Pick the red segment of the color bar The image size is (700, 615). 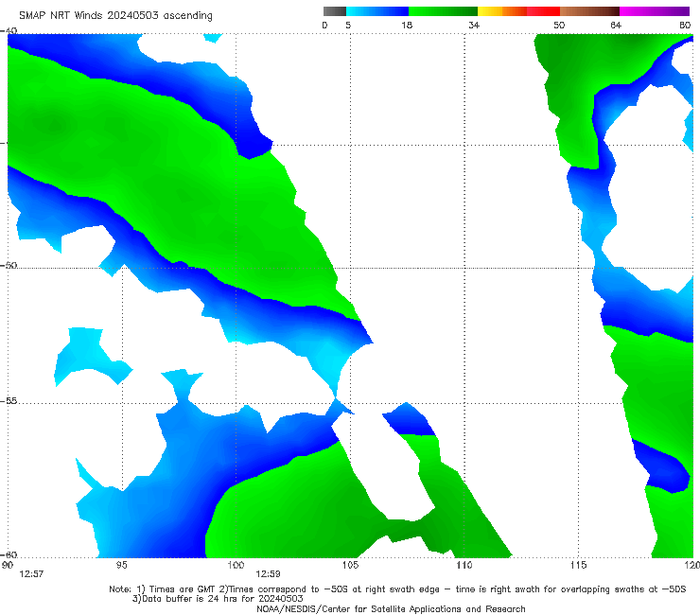pos(543,11)
